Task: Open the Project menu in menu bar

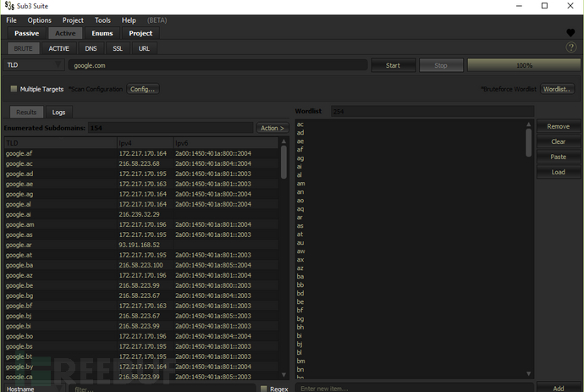Action: coord(73,20)
